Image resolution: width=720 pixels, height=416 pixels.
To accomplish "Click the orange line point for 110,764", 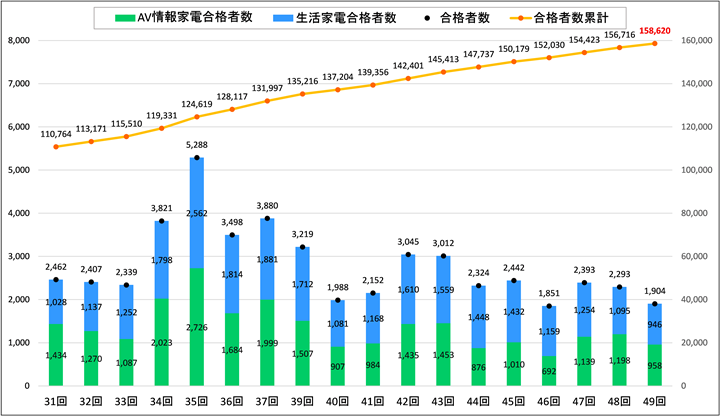I will [56, 147].
